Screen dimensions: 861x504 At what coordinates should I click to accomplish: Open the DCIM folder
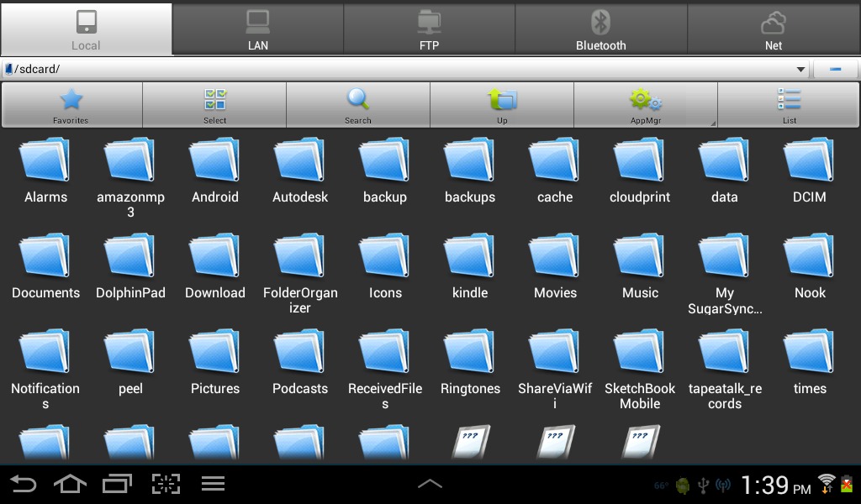(x=810, y=170)
